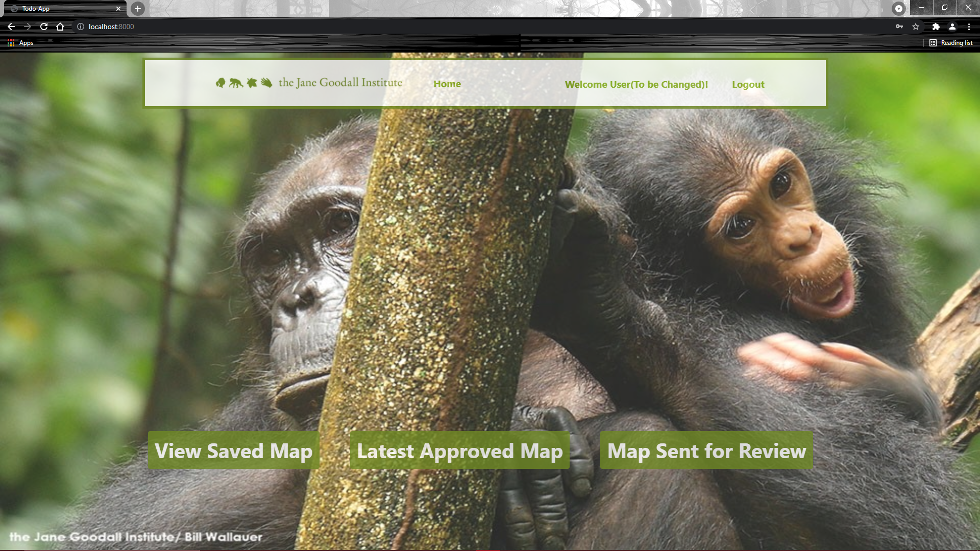Go to the Home nav link

(x=447, y=84)
